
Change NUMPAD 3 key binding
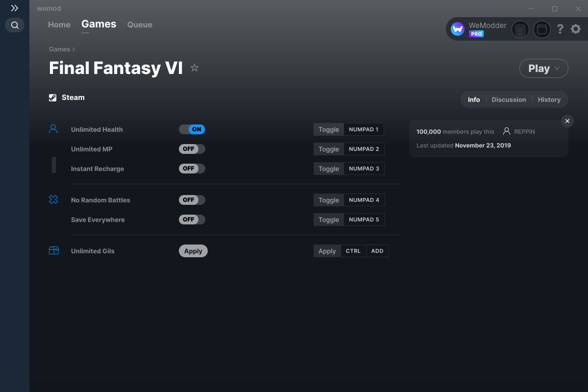364,169
